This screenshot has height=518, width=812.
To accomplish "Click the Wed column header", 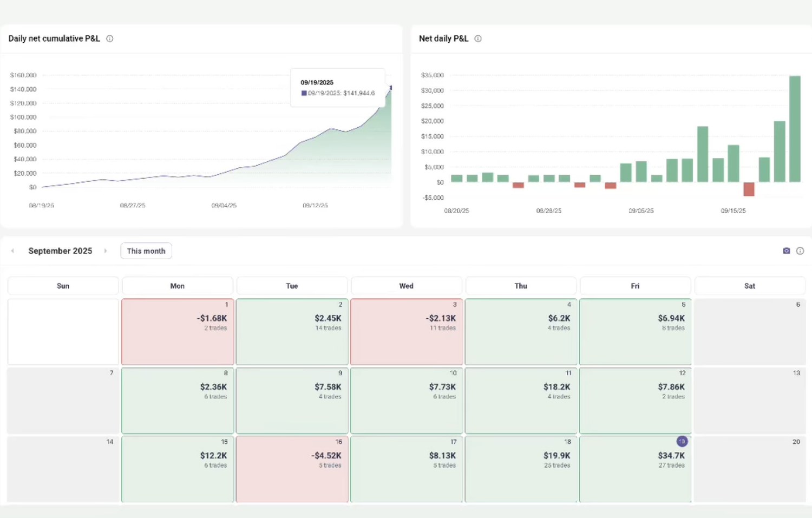I will (x=407, y=286).
